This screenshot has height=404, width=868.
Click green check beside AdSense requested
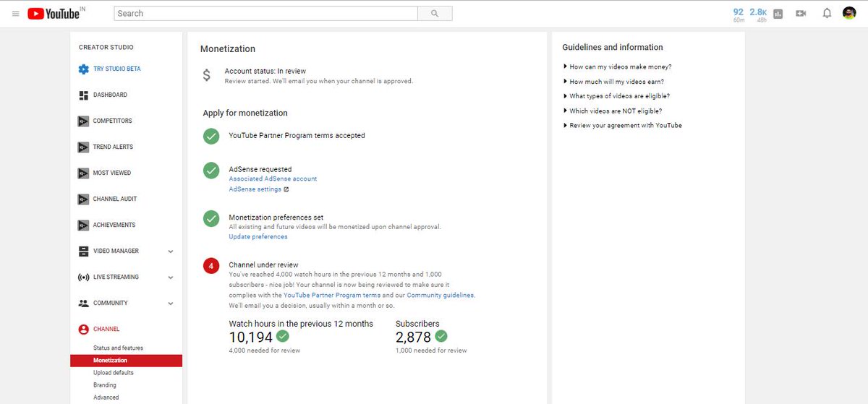[211, 171]
